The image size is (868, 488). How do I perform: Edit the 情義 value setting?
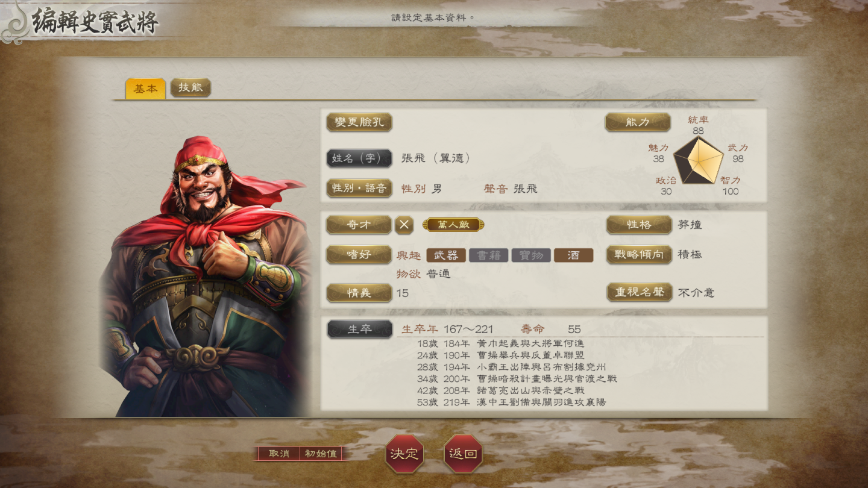[359, 293]
